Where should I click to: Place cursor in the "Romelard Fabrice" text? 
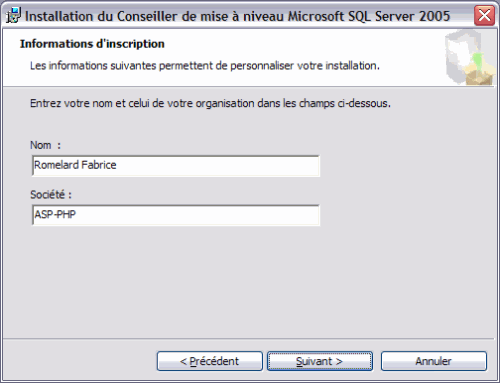[75, 165]
